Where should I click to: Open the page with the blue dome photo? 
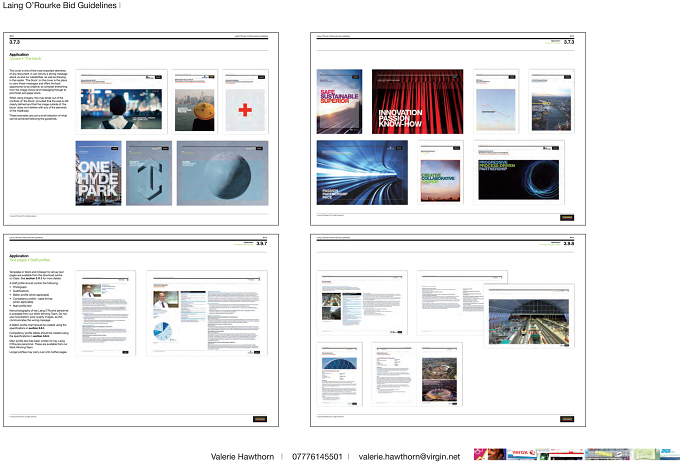339,374
